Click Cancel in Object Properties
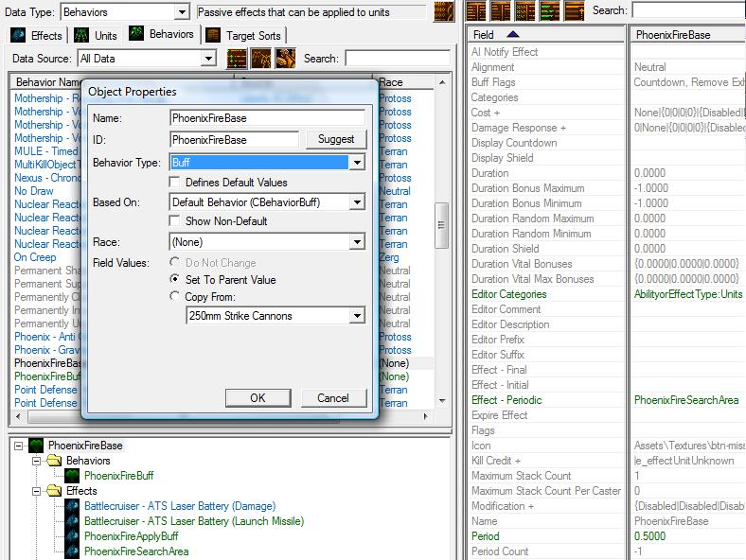The width and height of the screenshot is (746, 560). coord(333,398)
